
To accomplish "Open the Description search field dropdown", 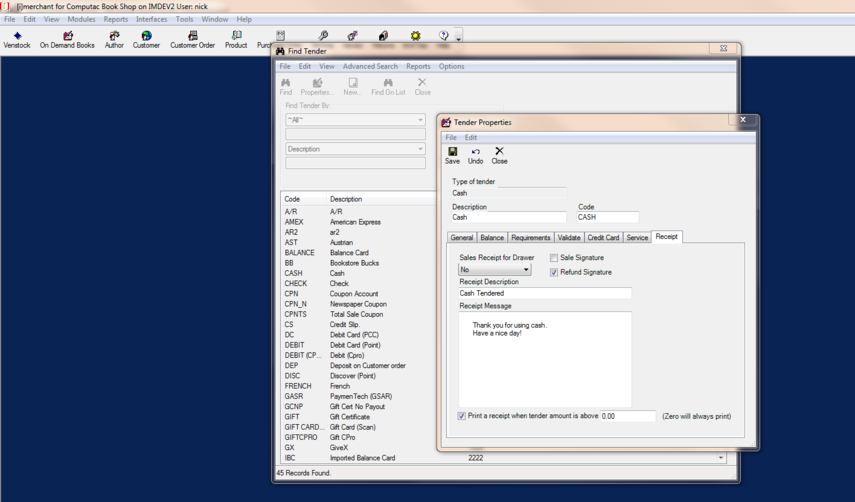I will click(355, 149).
